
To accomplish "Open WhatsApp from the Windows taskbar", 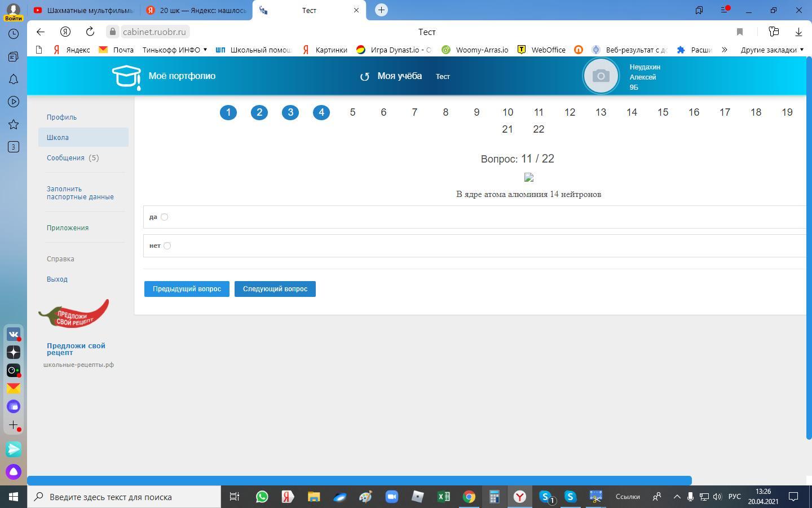I will (262, 497).
